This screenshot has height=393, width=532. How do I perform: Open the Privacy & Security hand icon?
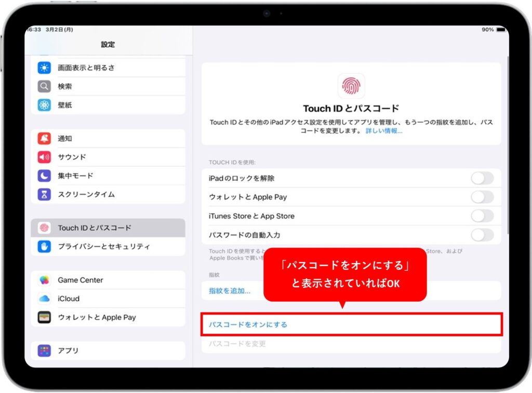coord(44,246)
